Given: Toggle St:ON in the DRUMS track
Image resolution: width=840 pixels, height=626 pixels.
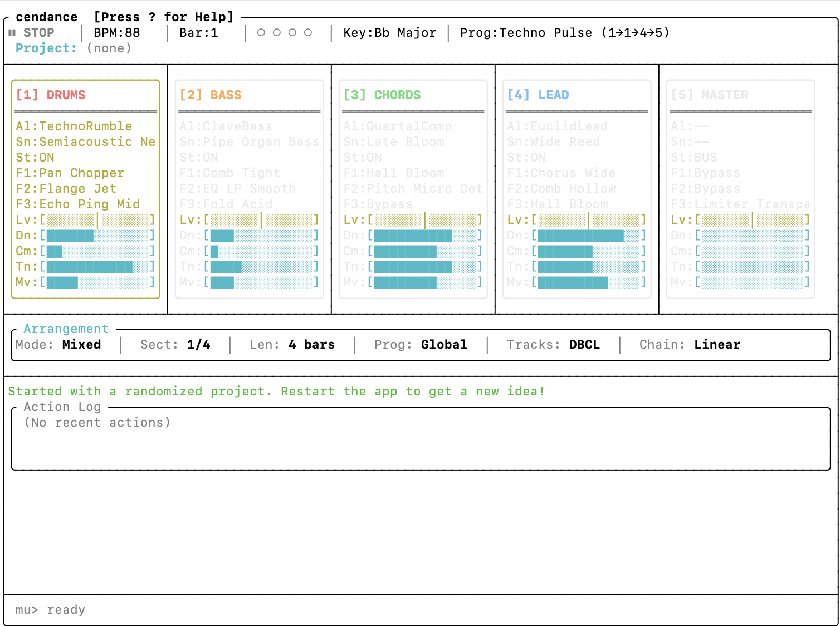Looking at the screenshot, I should (x=35, y=158).
